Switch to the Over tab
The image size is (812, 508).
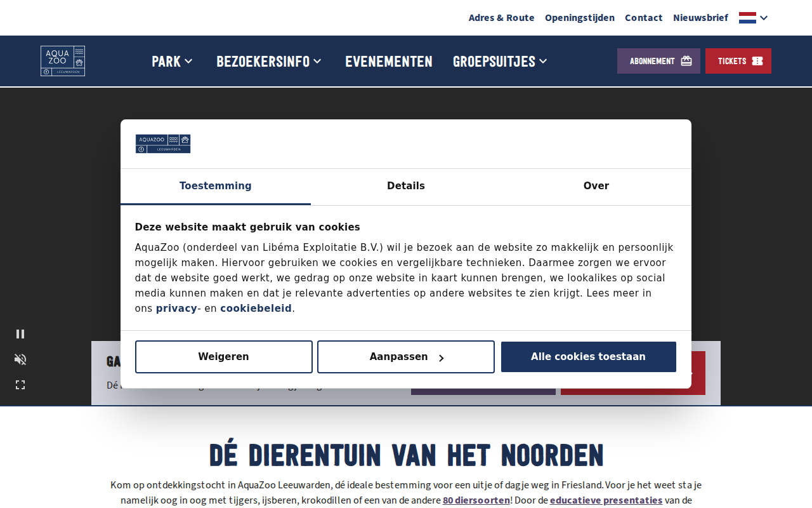pyautogui.click(x=596, y=186)
